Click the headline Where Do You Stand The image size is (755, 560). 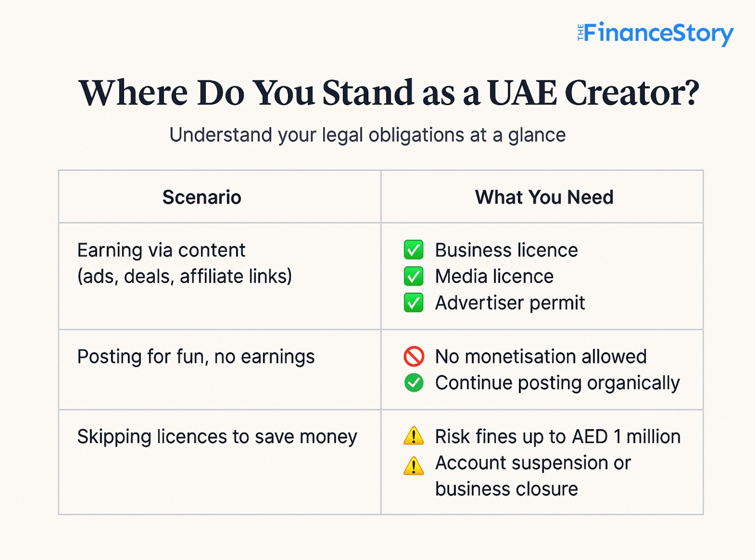pos(389,92)
